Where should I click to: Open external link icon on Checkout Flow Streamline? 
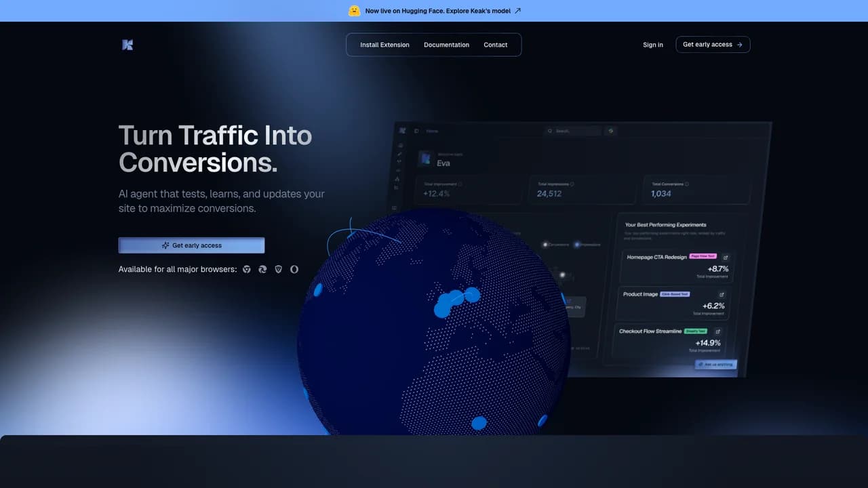click(x=717, y=331)
